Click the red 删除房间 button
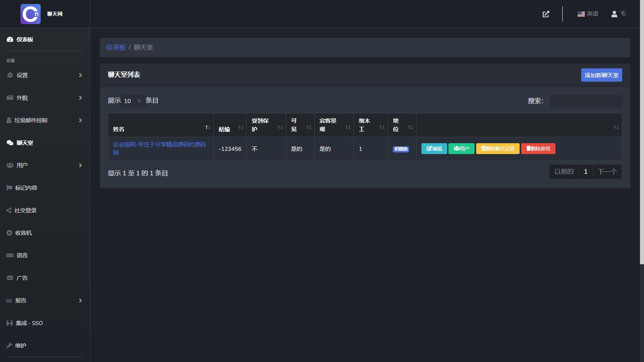 538,149
